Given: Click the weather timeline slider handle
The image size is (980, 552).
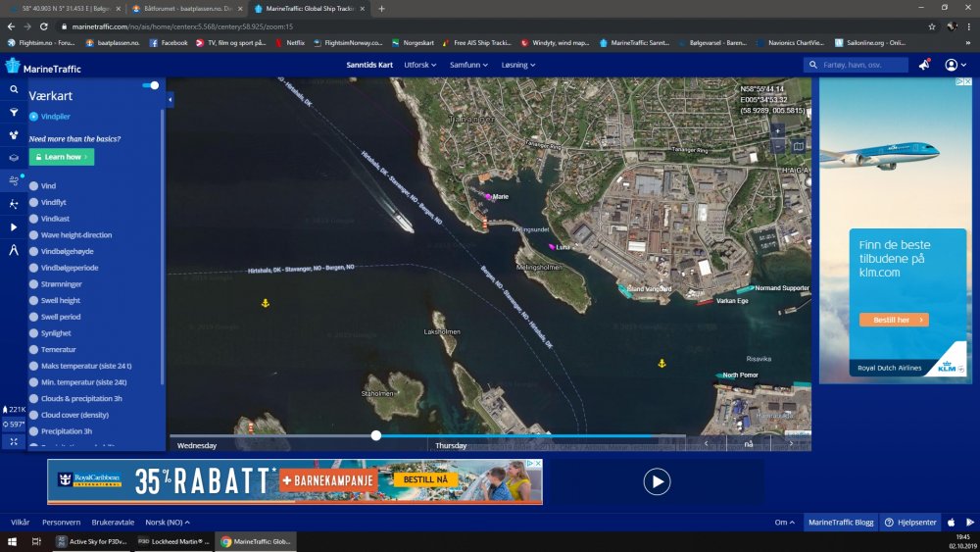Looking at the screenshot, I should pyautogui.click(x=375, y=435).
